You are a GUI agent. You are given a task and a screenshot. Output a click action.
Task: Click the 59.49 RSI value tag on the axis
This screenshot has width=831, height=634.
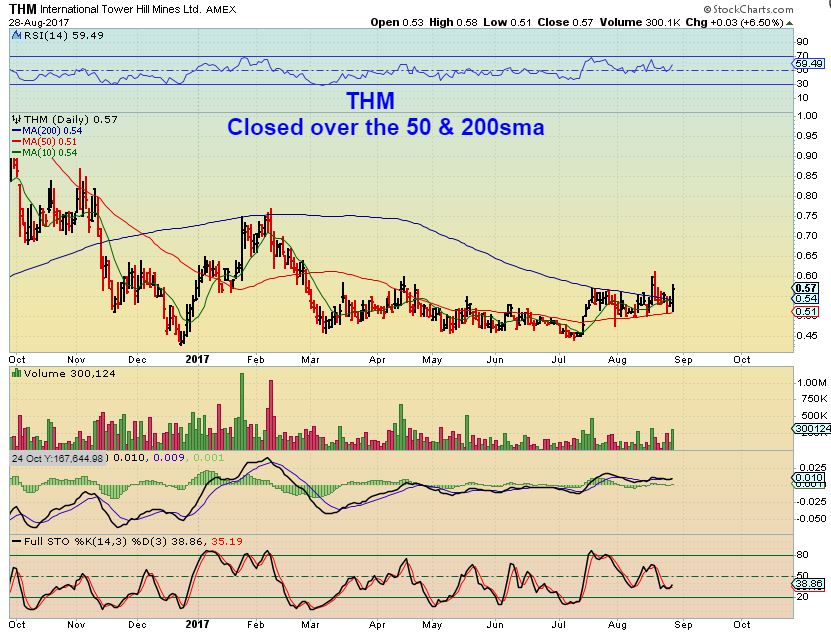(810, 64)
